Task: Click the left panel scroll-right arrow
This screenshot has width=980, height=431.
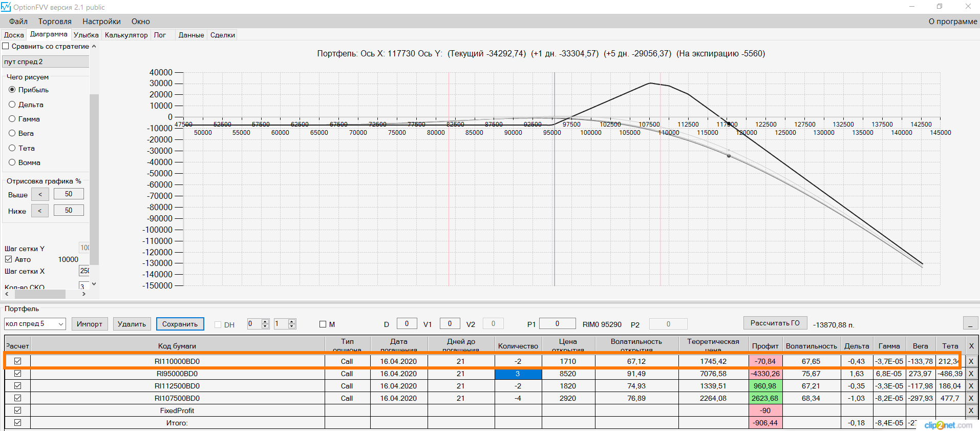Action: (84, 294)
